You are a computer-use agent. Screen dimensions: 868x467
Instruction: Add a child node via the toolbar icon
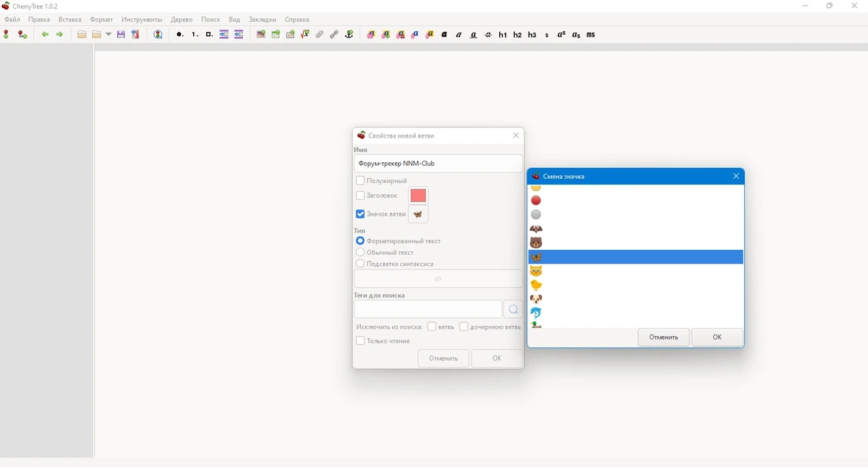pos(22,35)
